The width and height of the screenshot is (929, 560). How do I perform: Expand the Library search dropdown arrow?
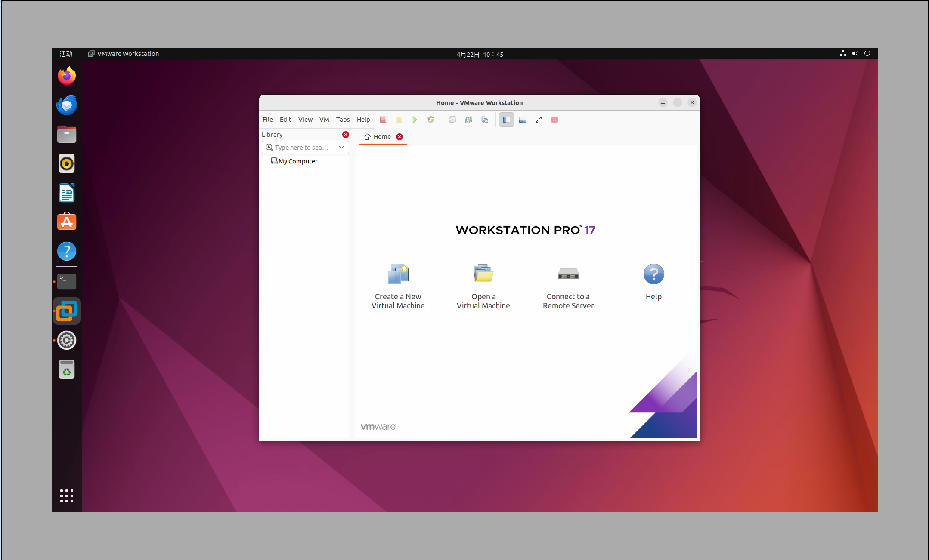point(341,147)
